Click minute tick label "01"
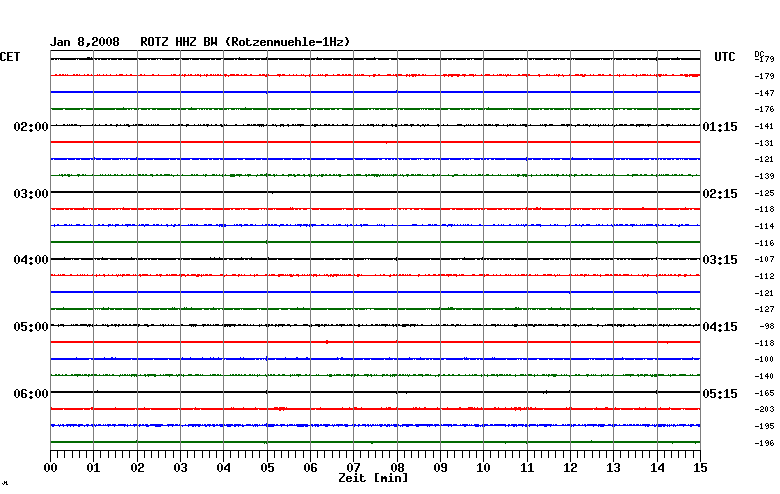The height and width of the screenshot is (494, 780). tap(94, 468)
